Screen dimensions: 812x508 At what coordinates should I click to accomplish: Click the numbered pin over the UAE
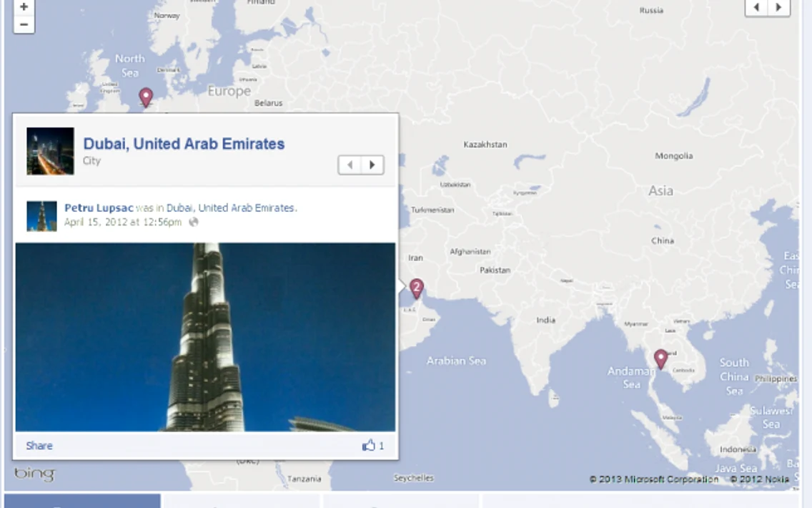(416, 288)
